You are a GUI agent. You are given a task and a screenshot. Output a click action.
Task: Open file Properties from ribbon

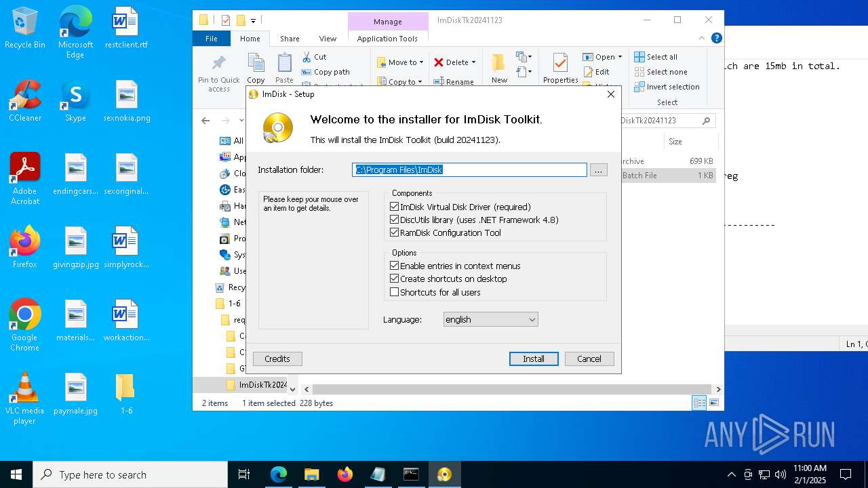[x=560, y=68]
